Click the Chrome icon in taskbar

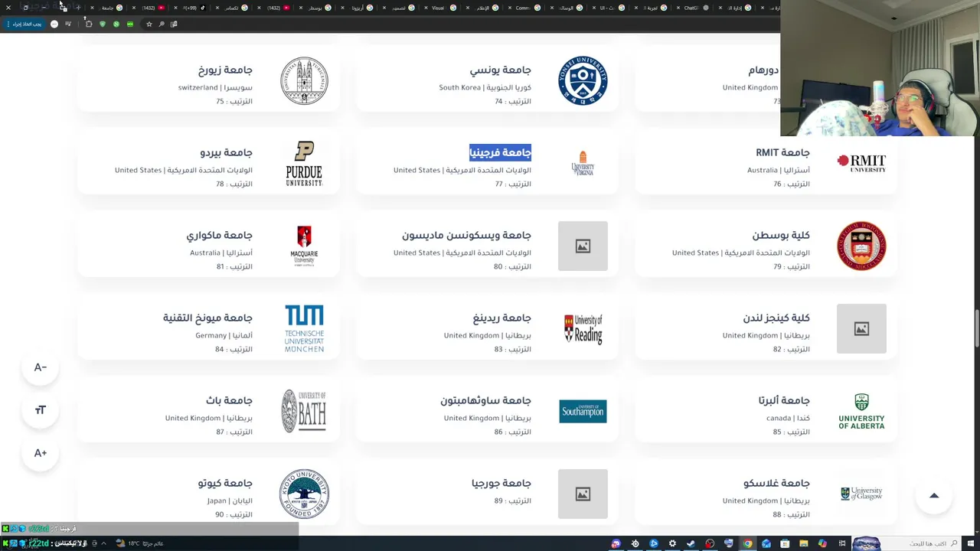tap(747, 543)
